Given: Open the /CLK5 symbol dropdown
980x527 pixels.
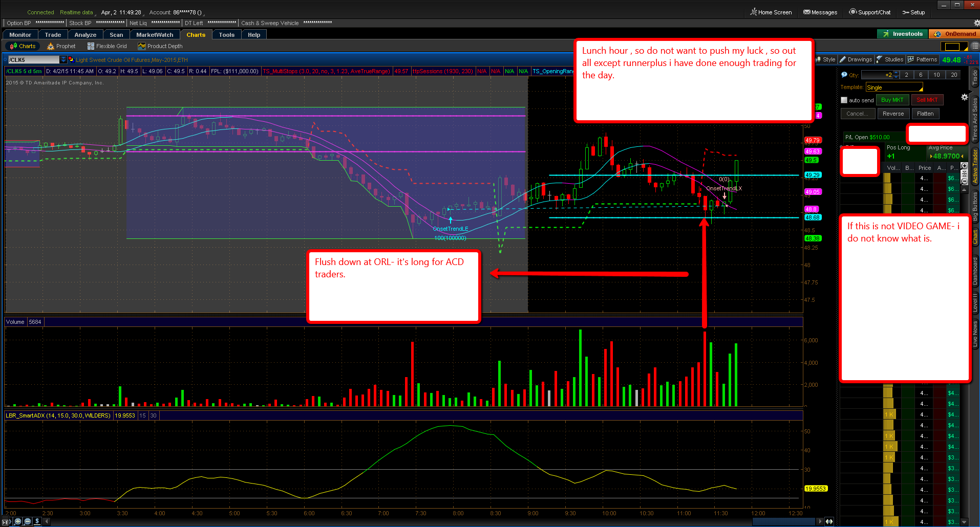Looking at the screenshot, I should (x=63, y=60).
